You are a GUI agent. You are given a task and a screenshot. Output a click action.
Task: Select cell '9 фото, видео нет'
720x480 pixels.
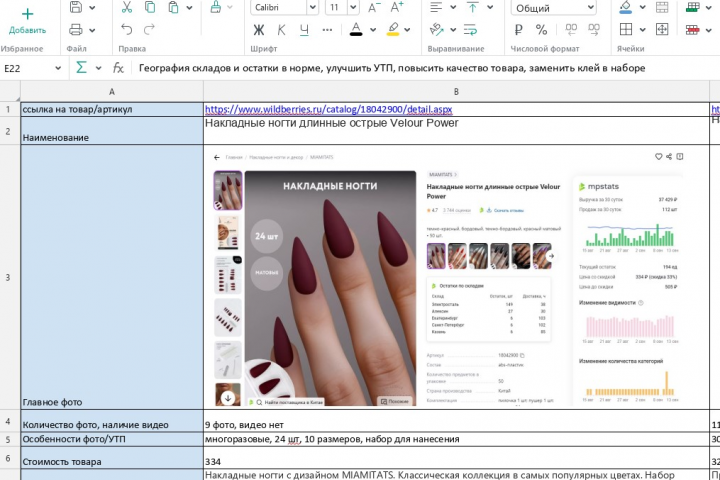pos(456,421)
